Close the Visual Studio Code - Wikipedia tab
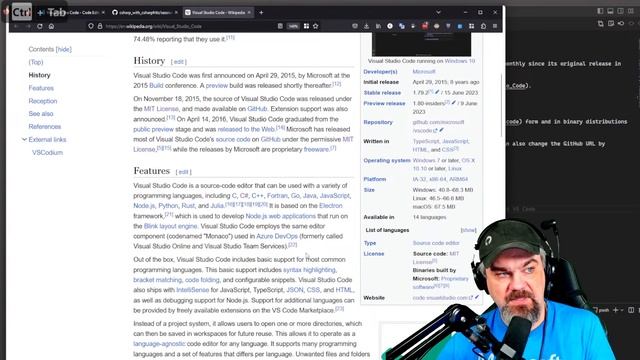The image size is (640, 360). (249, 13)
